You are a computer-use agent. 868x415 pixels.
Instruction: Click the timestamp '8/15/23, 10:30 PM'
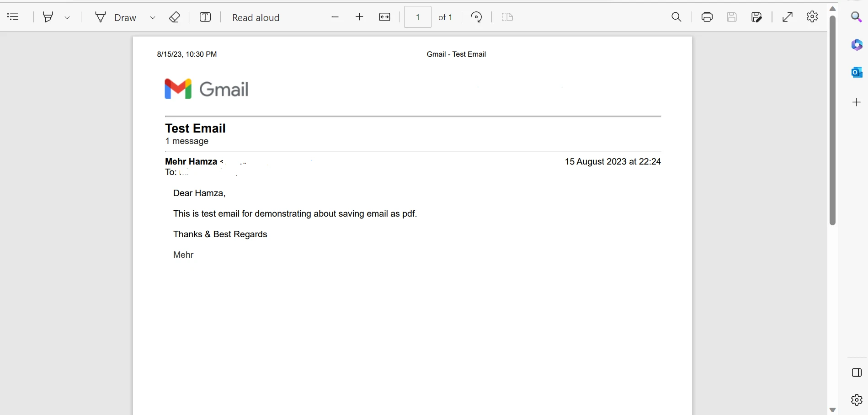[187, 54]
